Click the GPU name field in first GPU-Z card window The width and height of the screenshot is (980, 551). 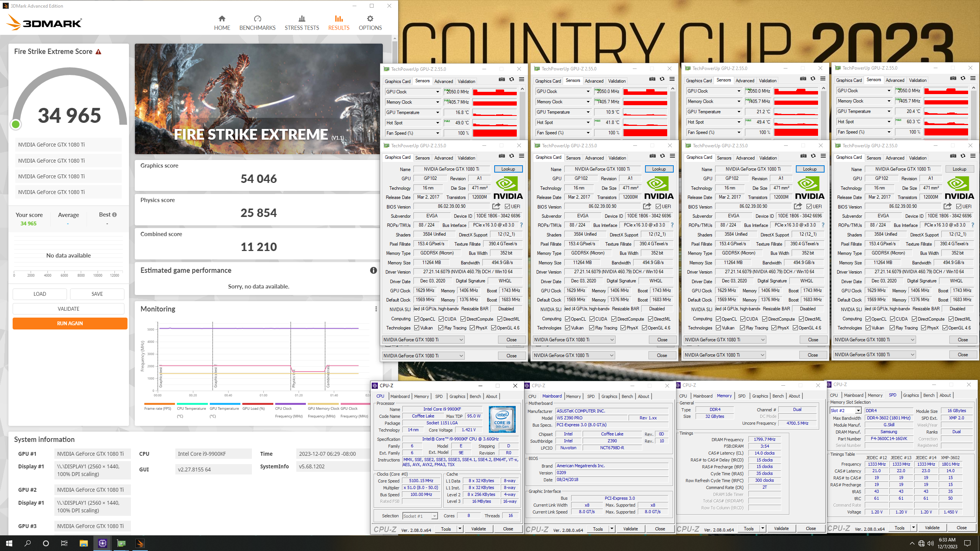(x=451, y=169)
